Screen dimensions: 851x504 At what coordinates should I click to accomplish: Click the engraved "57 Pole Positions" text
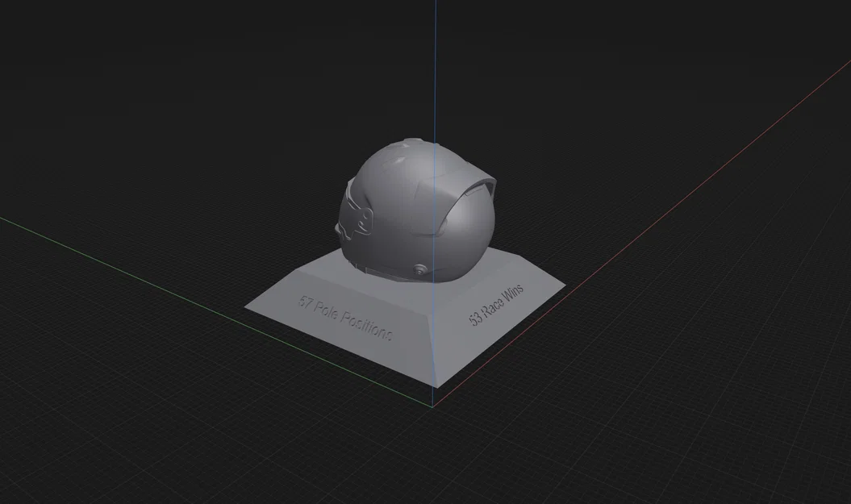coord(345,318)
